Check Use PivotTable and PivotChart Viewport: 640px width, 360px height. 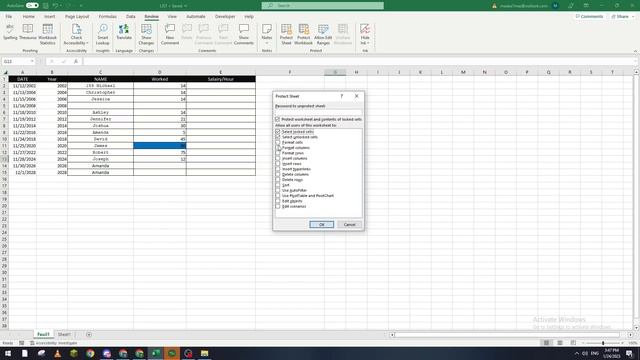[278, 196]
